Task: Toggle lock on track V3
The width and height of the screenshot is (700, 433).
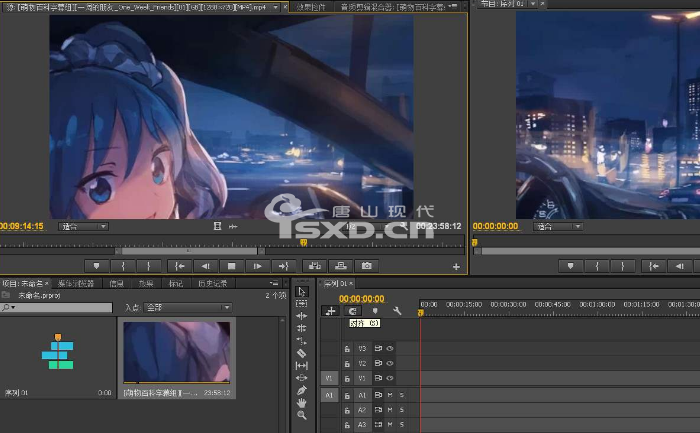Action: click(347, 349)
